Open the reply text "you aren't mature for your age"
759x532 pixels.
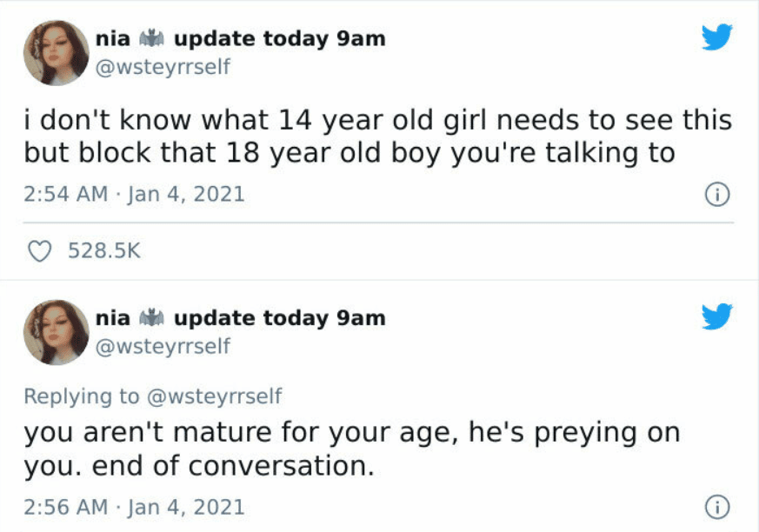tap(352, 449)
